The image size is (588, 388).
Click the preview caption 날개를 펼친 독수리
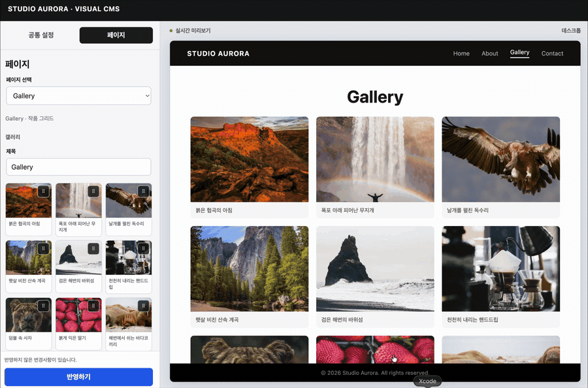[468, 210]
